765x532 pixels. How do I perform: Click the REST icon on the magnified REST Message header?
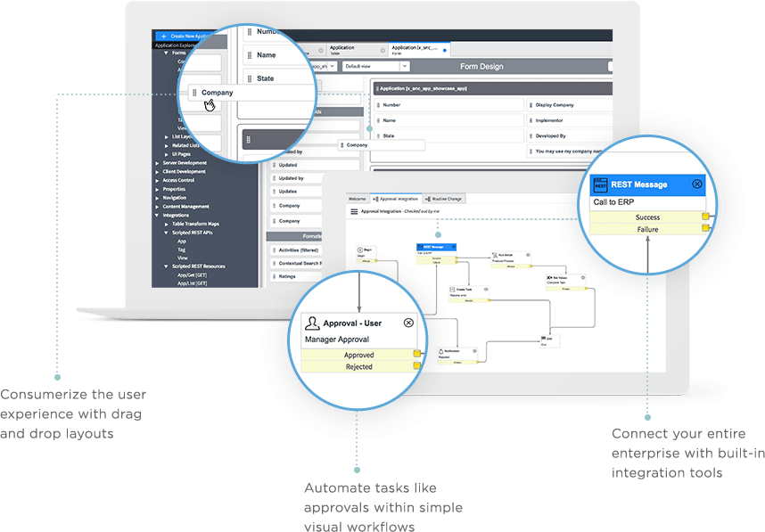pos(600,184)
